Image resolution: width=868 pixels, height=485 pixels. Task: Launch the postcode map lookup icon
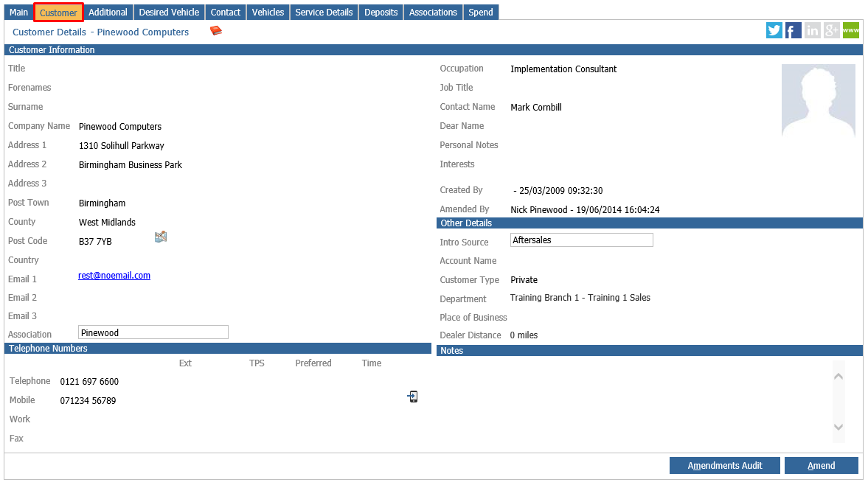pos(161,237)
